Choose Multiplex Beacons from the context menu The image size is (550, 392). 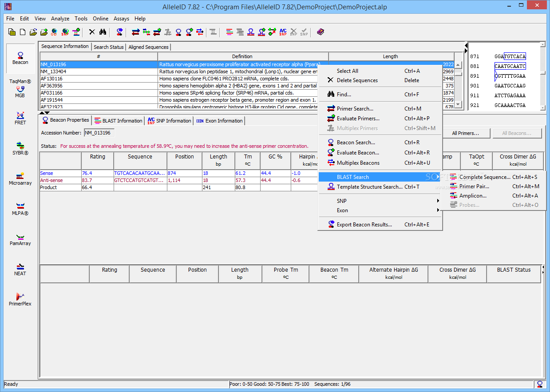coord(380,163)
